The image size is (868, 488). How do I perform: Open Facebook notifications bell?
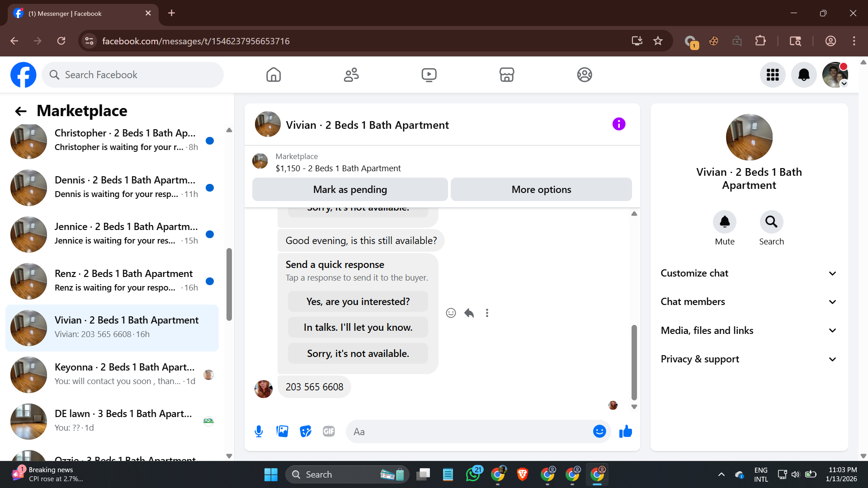tap(803, 75)
